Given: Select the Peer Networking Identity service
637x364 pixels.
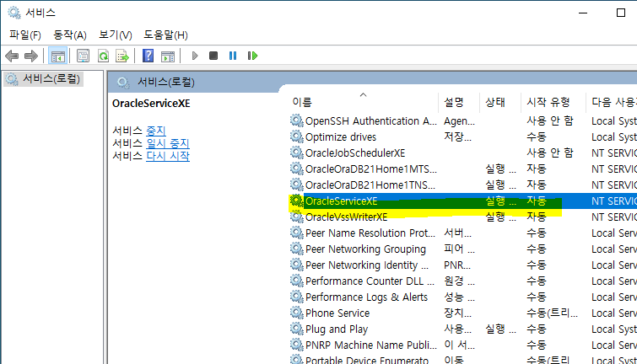Looking at the screenshot, I should click(x=367, y=265).
